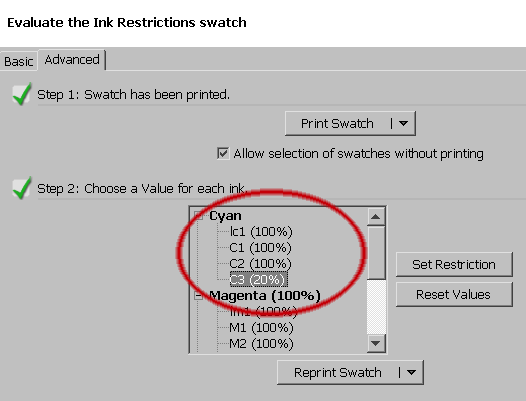Image resolution: width=526 pixels, height=401 pixels.
Task: Click the scroll up arrow in ink list
Action: click(x=376, y=217)
